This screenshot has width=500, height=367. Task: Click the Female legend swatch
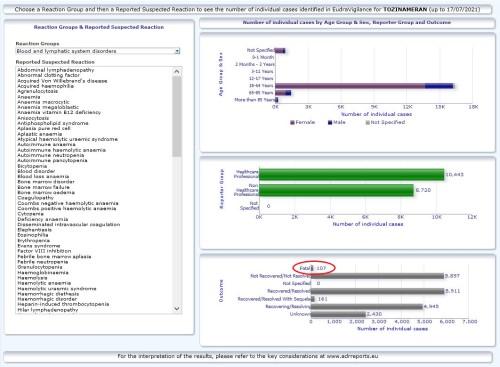[x=292, y=123]
